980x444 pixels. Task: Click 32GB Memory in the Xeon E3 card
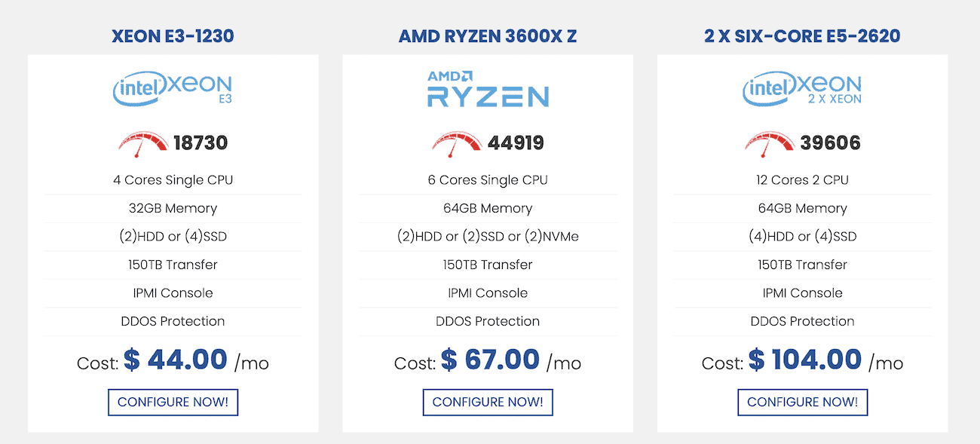point(173,208)
